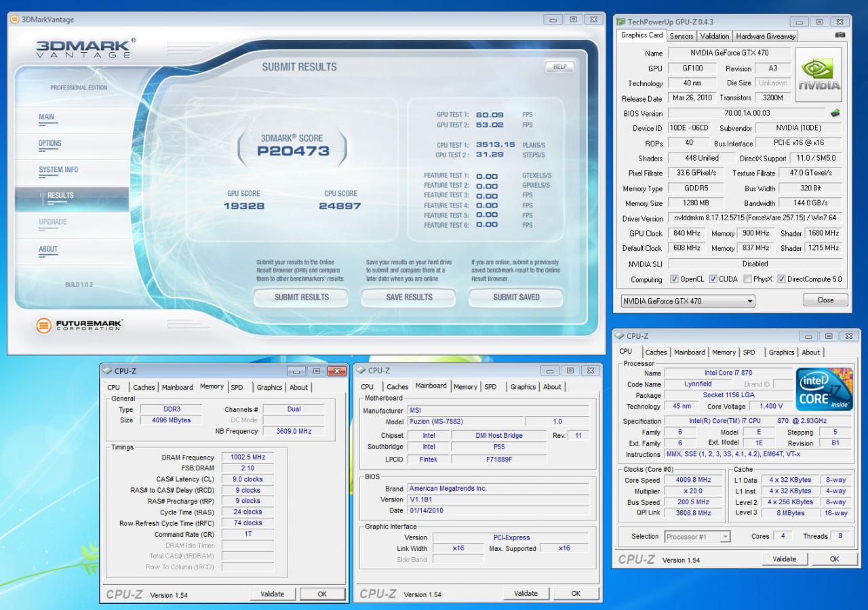Switch to the Sensors tab in GPU-Z
Viewport: 868px width, 610px height.
tap(682, 36)
